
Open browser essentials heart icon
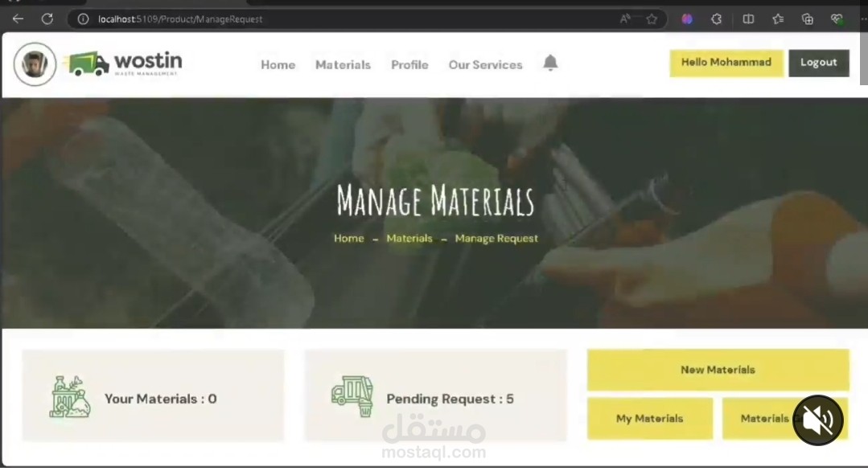coord(837,18)
